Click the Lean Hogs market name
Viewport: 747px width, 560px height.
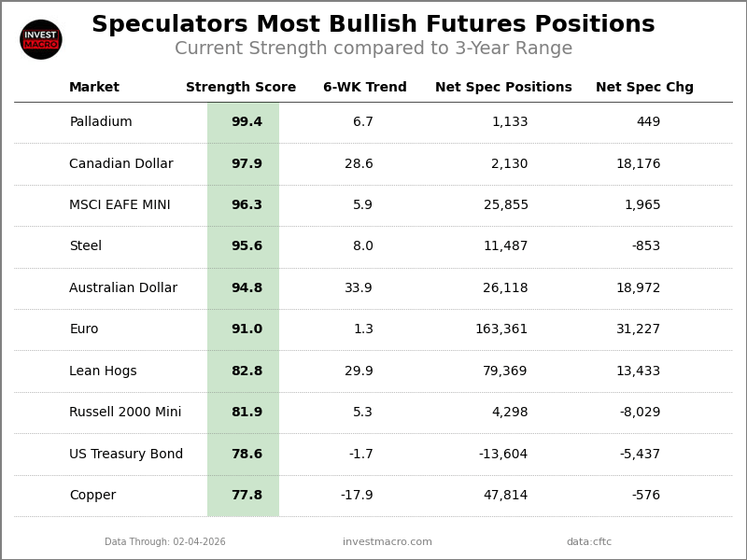pos(103,371)
